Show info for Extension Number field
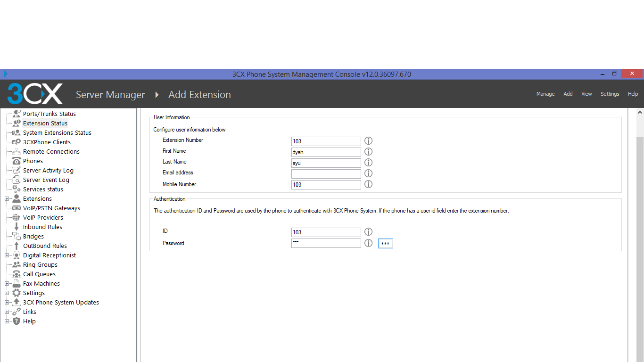 pos(369,141)
